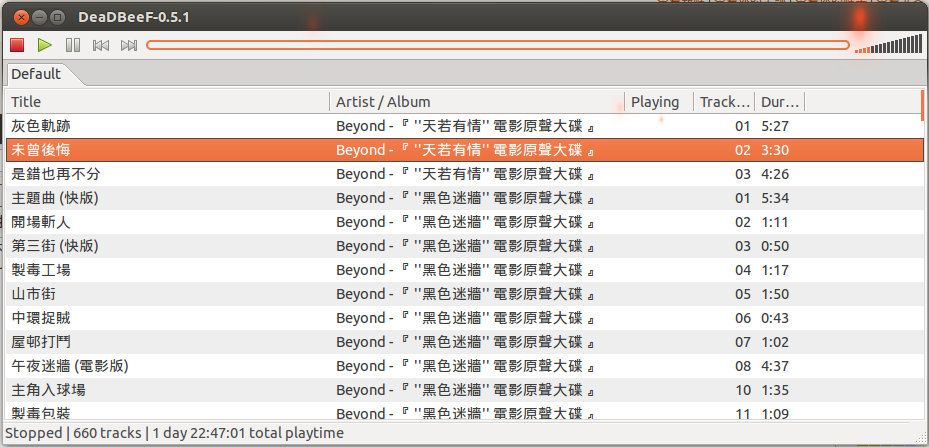Sort by the Track number column header
The width and height of the screenshot is (929, 447).
click(724, 102)
